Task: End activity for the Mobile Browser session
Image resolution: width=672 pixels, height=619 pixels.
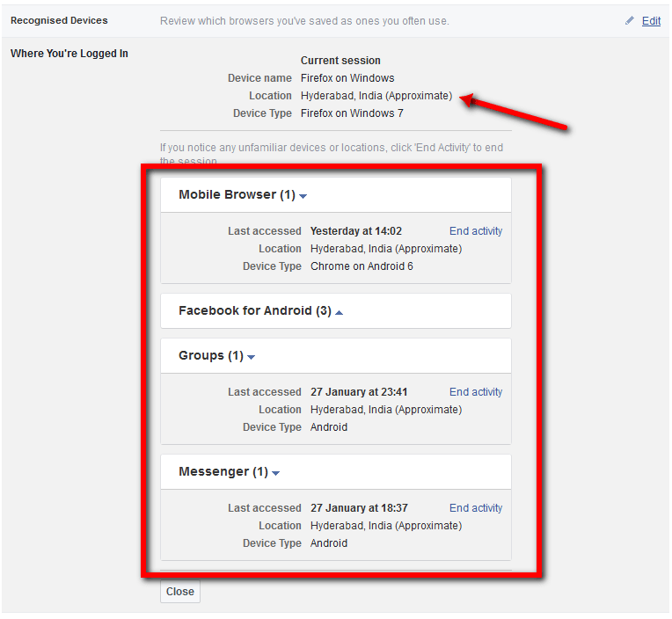Action: click(x=476, y=231)
